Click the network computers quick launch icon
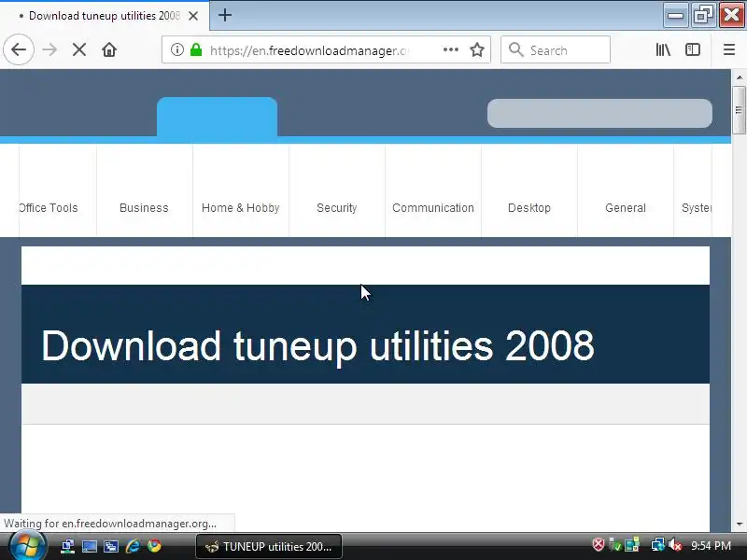The image size is (747, 560). point(67,546)
